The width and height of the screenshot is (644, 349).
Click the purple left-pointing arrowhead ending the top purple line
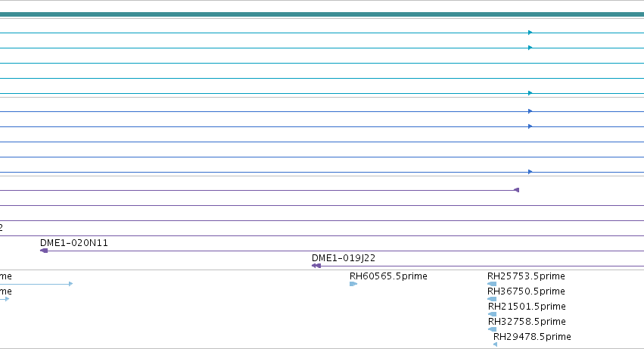click(517, 190)
